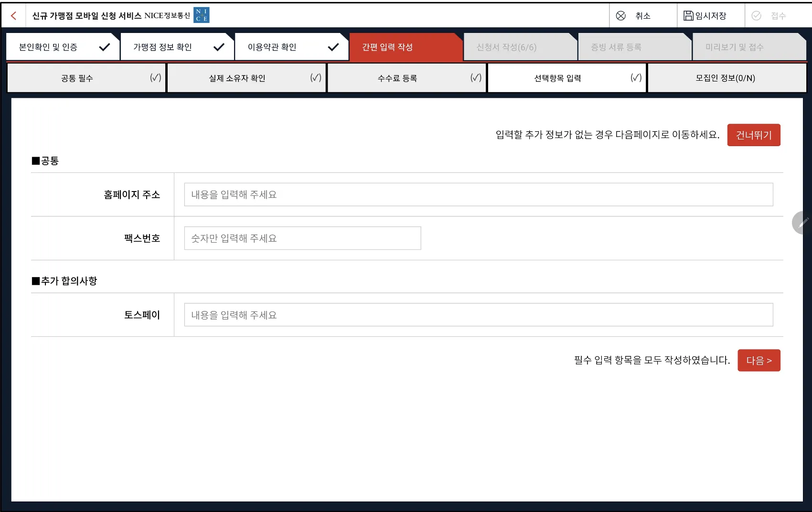Click the 취소 button label
The width and height of the screenshot is (812, 512).
643,16
